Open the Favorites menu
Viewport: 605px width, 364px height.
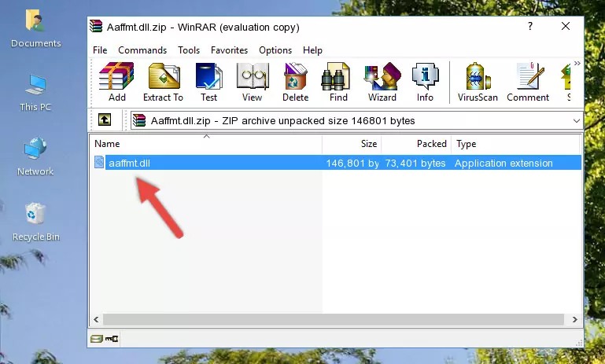tap(229, 50)
